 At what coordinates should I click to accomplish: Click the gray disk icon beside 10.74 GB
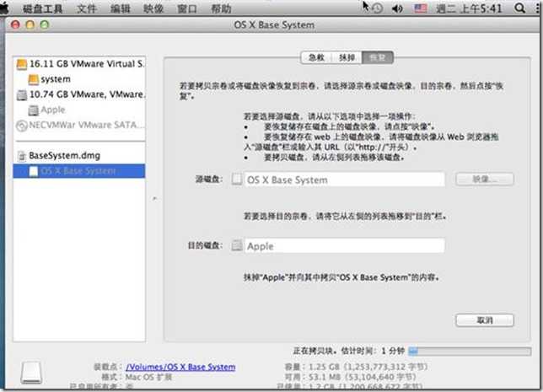click(21, 95)
